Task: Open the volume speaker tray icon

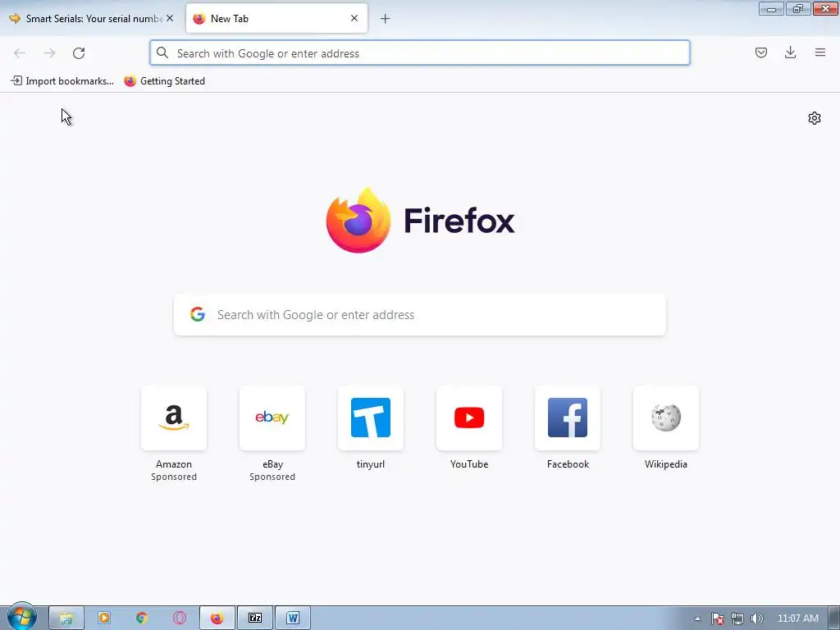Action: (757, 619)
